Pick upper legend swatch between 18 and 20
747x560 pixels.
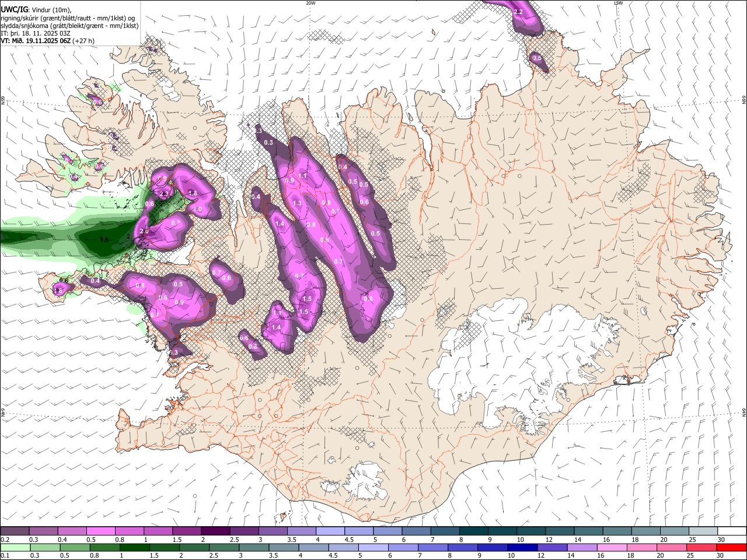point(646,531)
